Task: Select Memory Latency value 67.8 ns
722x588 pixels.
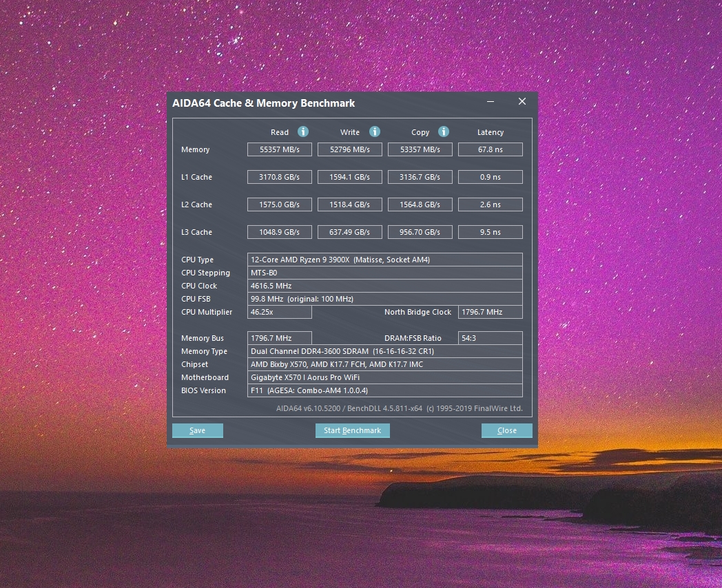Action: [x=491, y=149]
